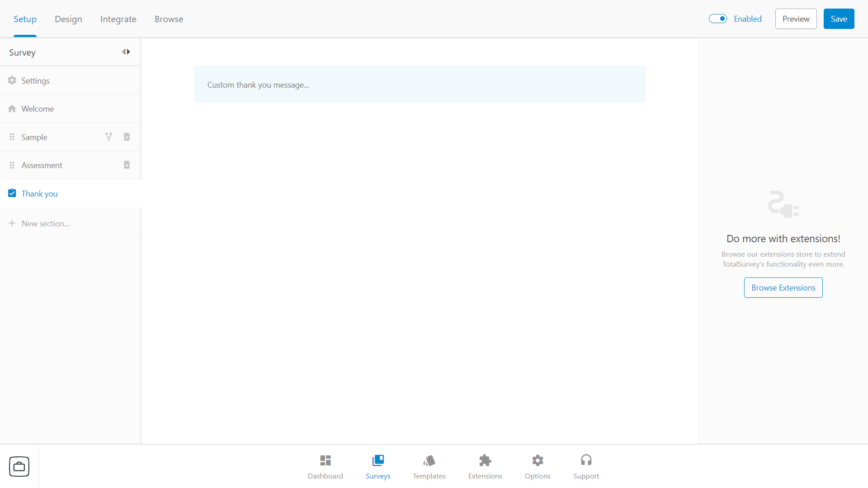
Task: Open the Dashboard icon in bottom bar
Action: pos(325,460)
